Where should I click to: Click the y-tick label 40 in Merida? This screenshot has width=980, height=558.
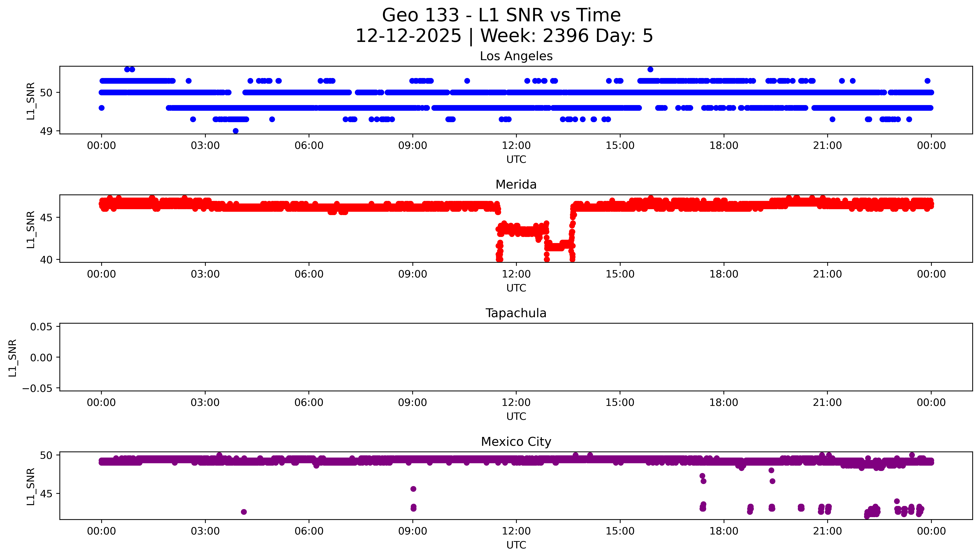46,260
